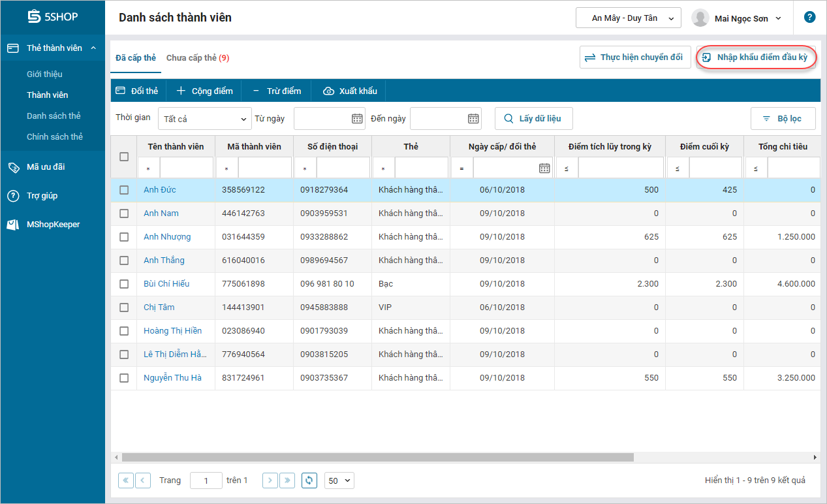This screenshot has height=504, width=827.
Task: Check the box for Anh Thắng
Action: coord(124,260)
